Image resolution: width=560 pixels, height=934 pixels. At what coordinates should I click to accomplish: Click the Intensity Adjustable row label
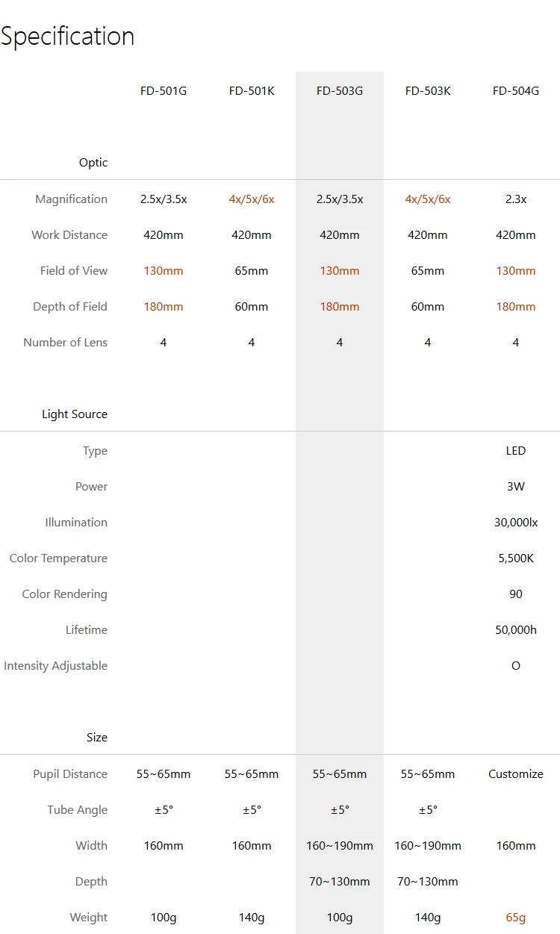coord(56,666)
